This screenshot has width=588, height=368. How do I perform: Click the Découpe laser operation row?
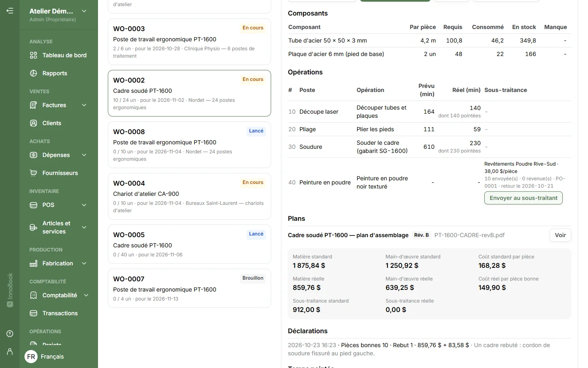tap(430, 112)
